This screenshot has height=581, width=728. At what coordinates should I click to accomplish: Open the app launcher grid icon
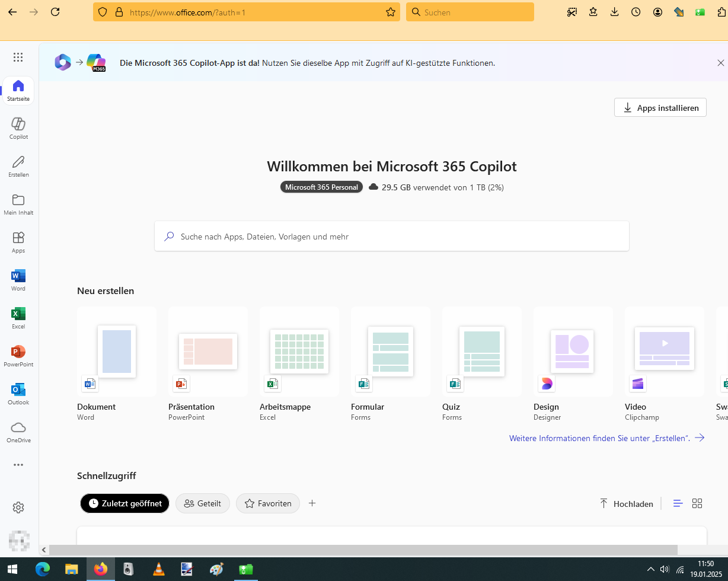(x=18, y=58)
